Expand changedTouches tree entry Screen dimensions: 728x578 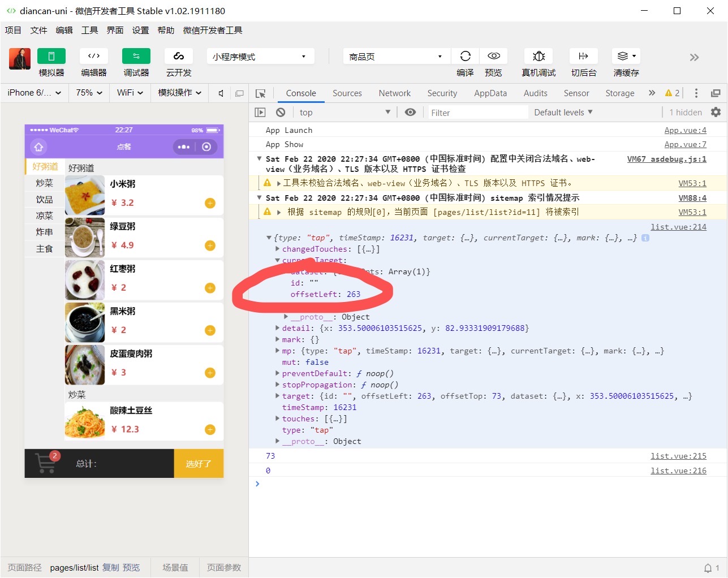(277, 249)
